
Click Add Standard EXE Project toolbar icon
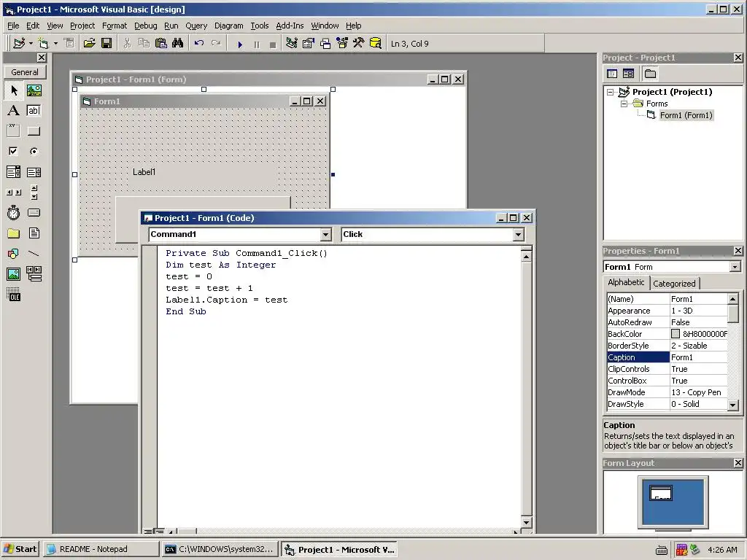18,43
